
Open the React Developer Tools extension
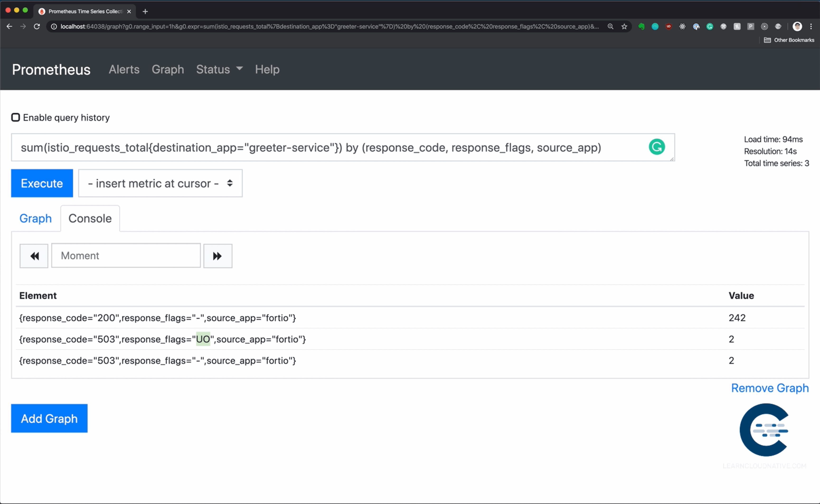682,26
